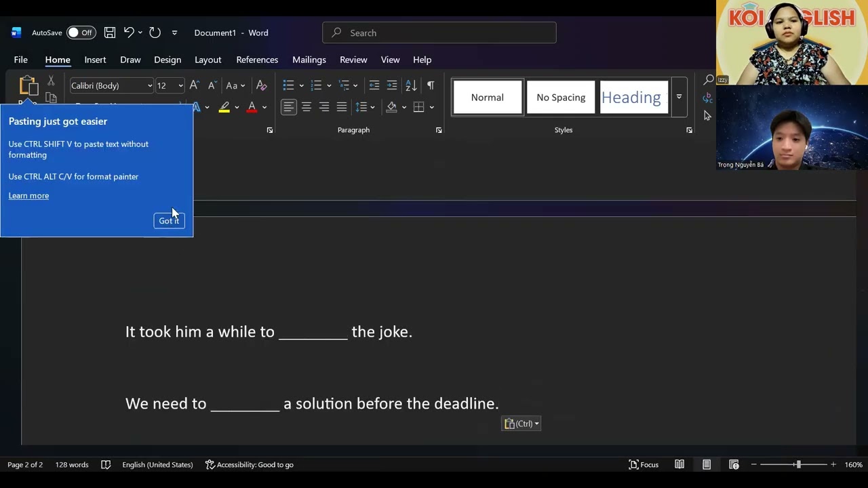This screenshot has width=868, height=488.
Task: Decrease font size with the smaller A icon
Action: pos(212,85)
